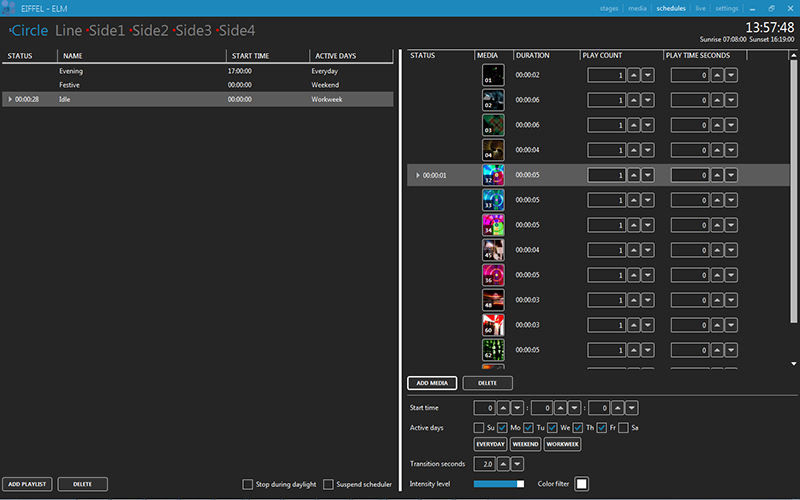Choose media thumbnail numbered 62
Screen dimensions: 800x500
click(493, 350)
